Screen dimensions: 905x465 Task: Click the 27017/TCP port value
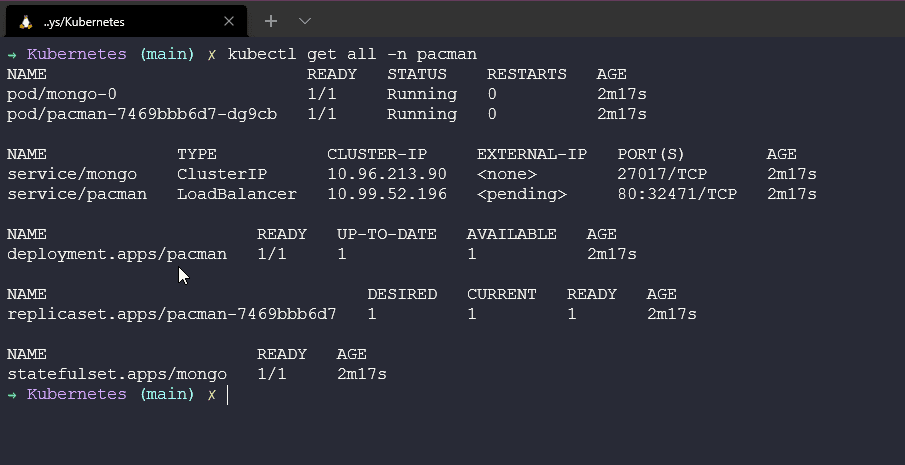tap(662, 174)
